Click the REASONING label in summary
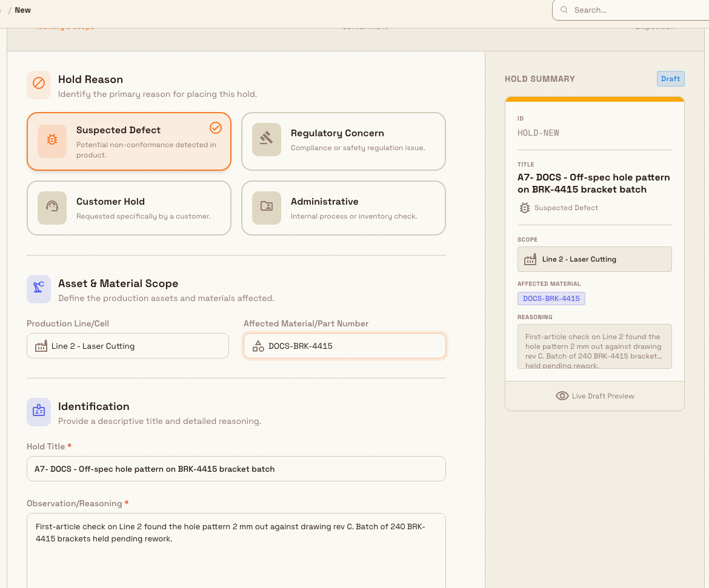The height and width of the screenshot is (588, 709). [x=535, y=317]
